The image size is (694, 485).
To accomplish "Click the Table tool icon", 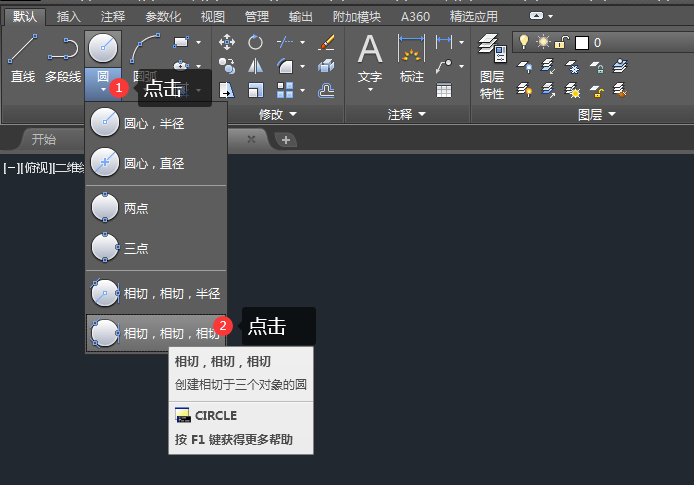I will [x=444, y=90].
